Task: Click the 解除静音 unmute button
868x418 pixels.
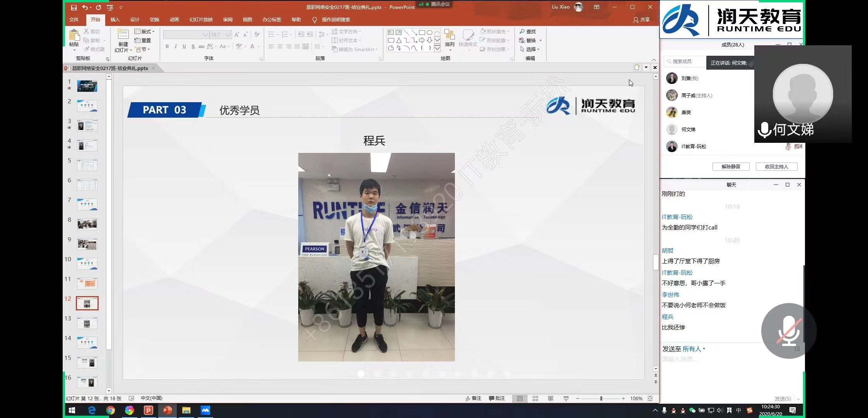Action: (x=731, y=166)
